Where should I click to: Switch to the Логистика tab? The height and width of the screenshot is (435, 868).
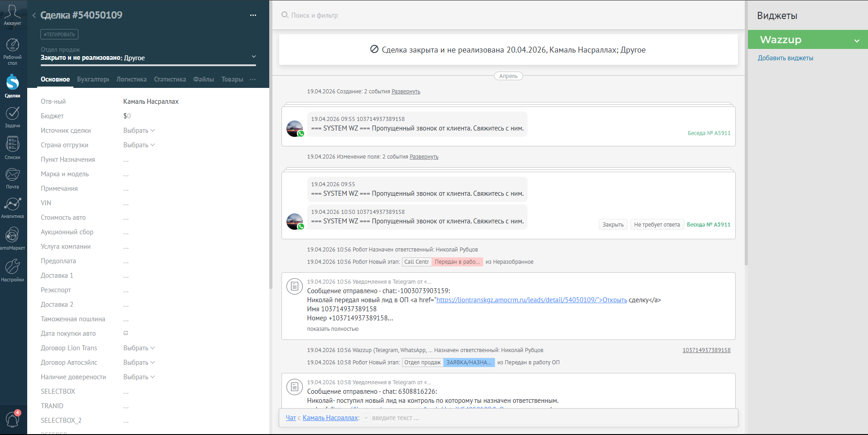pos(131,79)
